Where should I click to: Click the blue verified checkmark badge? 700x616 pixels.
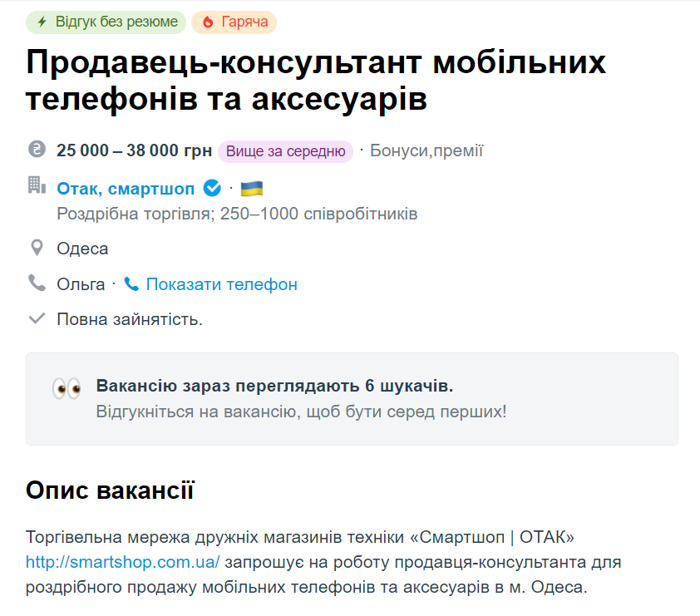coord(212,189)
